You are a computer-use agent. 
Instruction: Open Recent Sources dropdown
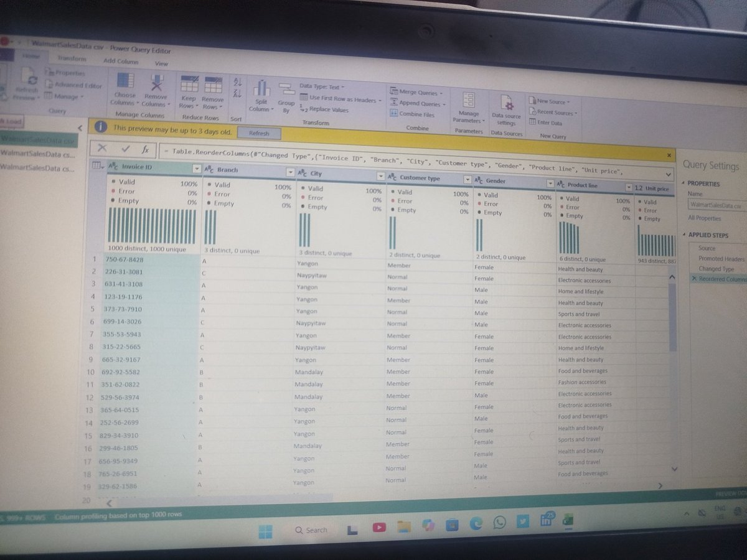click(553, 113)
